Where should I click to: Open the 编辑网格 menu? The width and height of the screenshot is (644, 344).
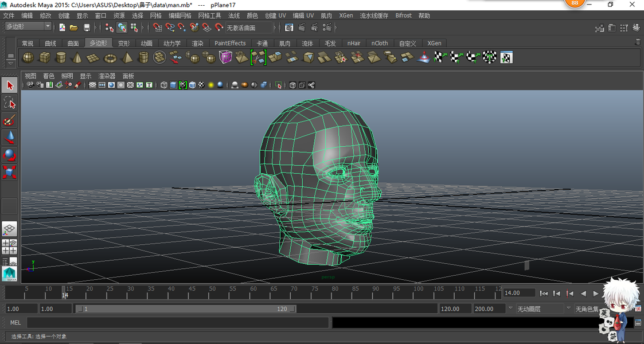click(x=179, y=15)
